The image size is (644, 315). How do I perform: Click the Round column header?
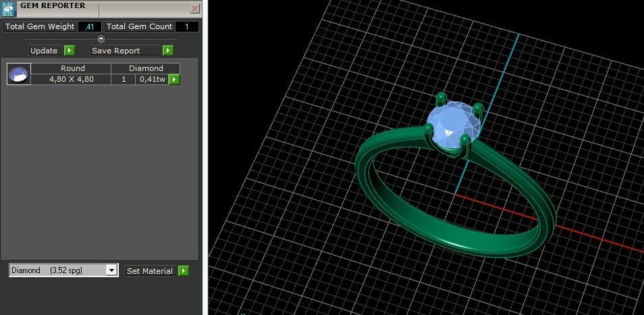click(71, 68)
